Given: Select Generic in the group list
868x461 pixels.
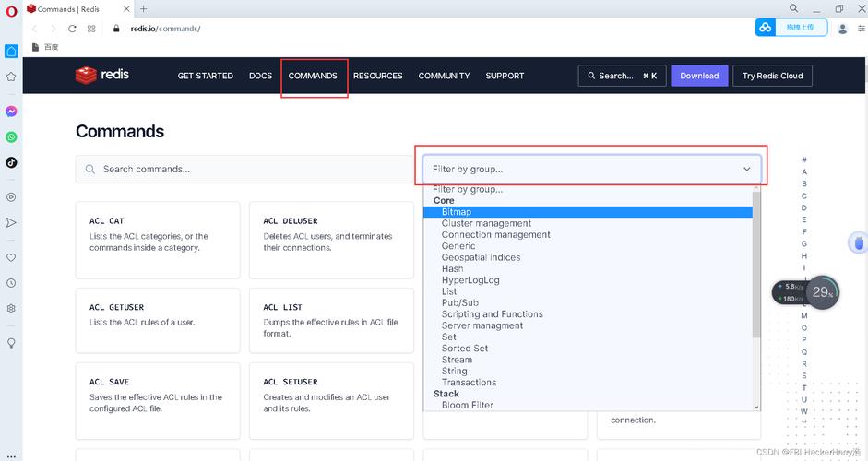Looking at the screenshot, I should point(588,246).
